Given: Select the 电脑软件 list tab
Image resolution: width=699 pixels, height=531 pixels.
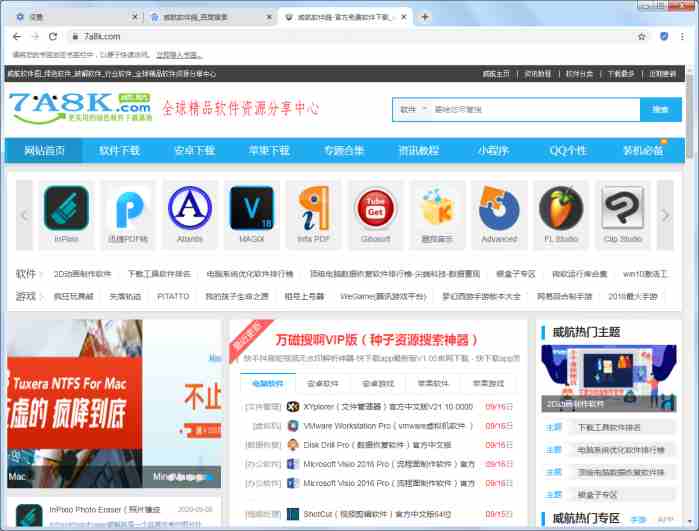Looking at the screenshot, I should click(x=267, y=383).
